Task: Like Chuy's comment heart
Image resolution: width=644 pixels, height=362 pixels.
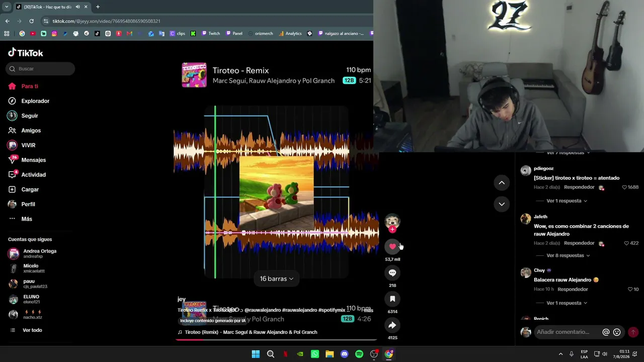Action: coord(630,289)
